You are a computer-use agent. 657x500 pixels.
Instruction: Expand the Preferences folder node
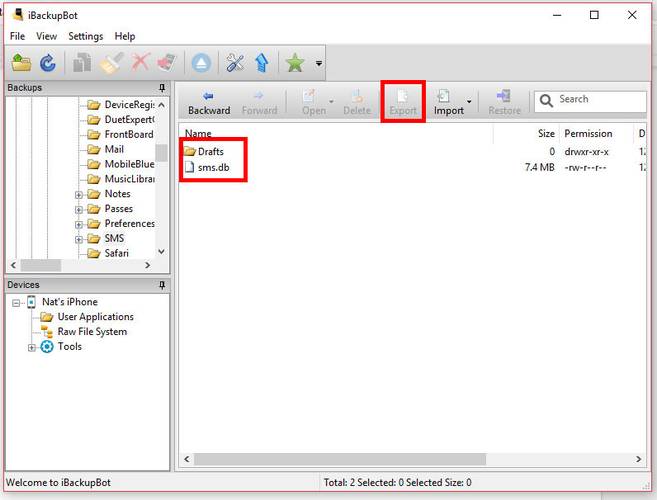point(78,225)
